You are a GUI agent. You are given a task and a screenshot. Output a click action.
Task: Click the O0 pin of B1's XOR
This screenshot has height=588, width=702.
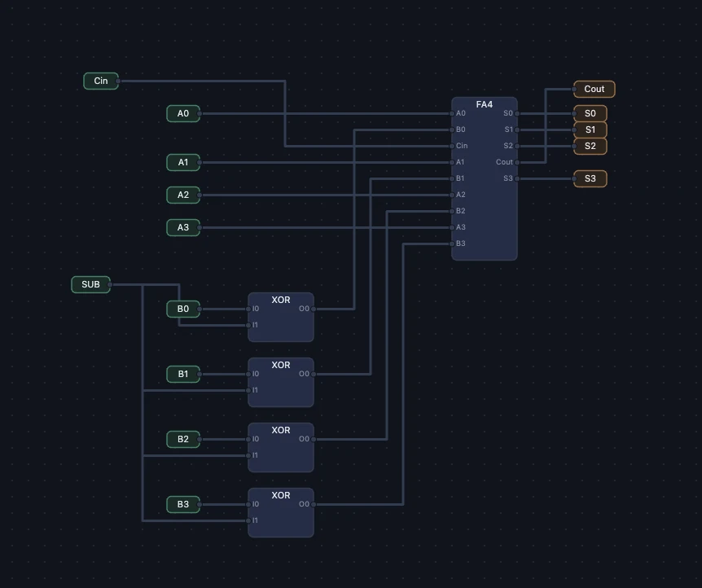[x=314, y=375]
